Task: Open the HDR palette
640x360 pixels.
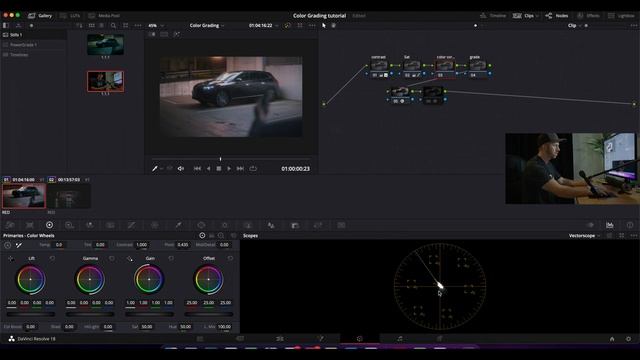Action: pyautogui.click(x=69, y=225)
